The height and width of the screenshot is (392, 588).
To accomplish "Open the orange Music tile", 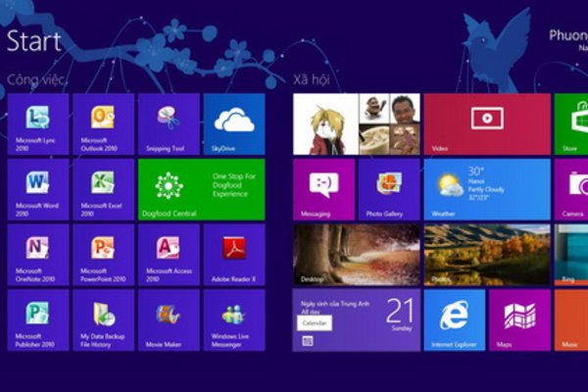I will point(571,320).
